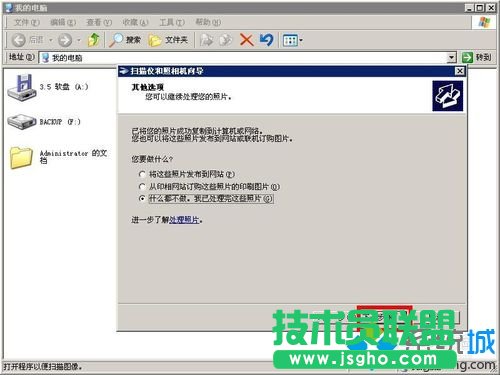
Task: Go up one folder level icon
Action: [94, 40]
